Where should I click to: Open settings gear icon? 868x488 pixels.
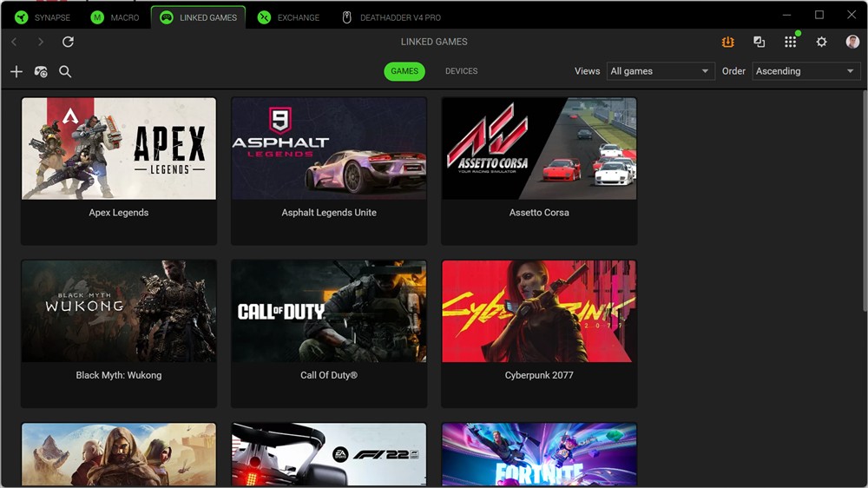coord(821,42)
